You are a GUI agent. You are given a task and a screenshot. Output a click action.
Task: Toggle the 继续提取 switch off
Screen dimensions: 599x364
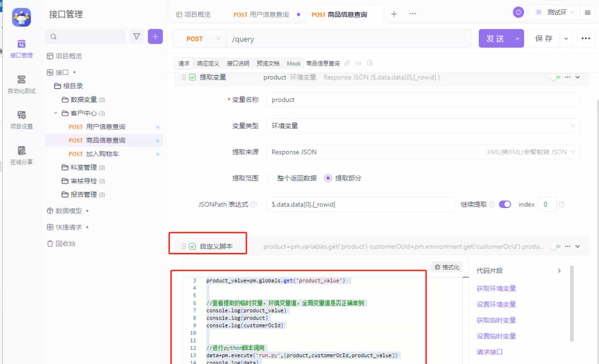(x=504, y=204)
